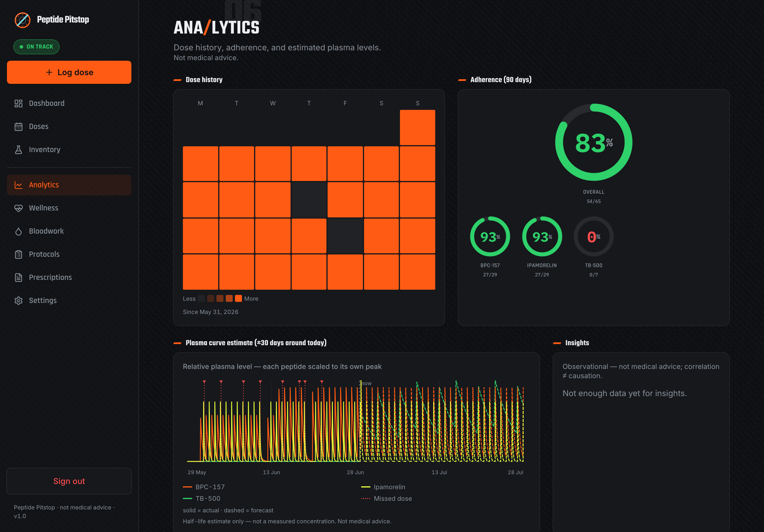Click the '29 May' axis label
This screenshot has height=532, width=764.
(x=197, y=472)
